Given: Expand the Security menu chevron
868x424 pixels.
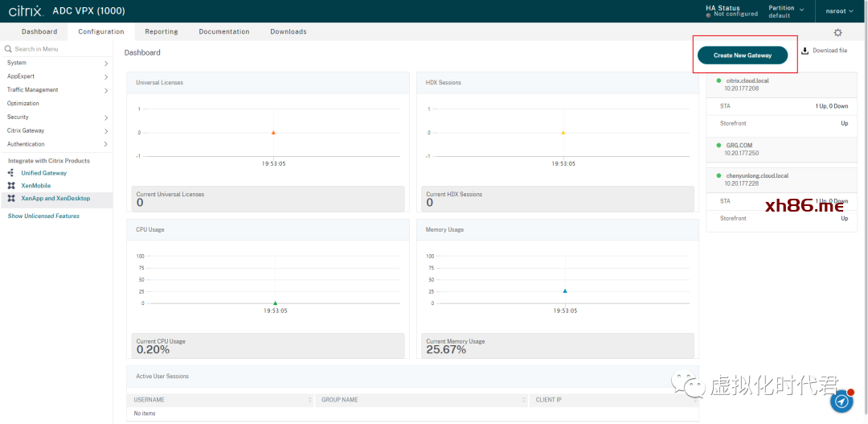Looking at the screenshot, I should (106, 117).
